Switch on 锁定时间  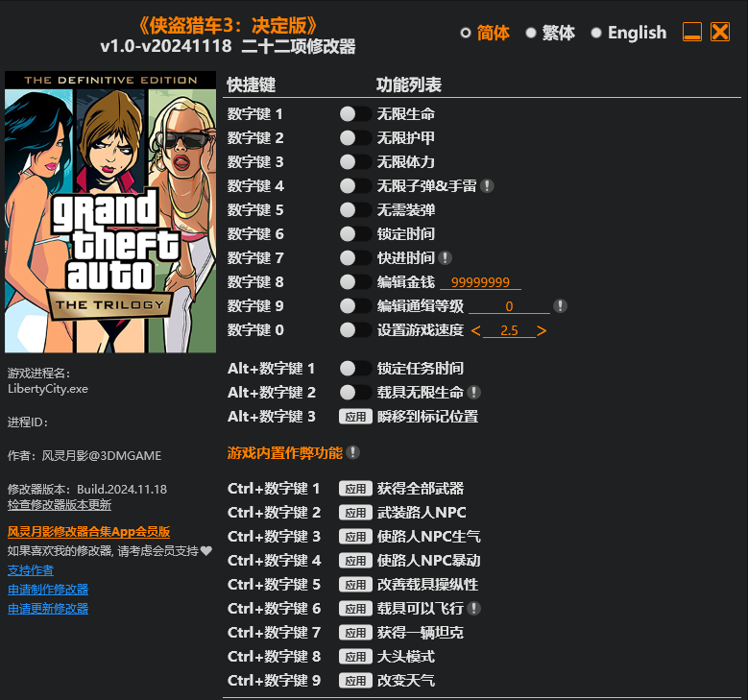pyautogui.click(x=355, y=233)
